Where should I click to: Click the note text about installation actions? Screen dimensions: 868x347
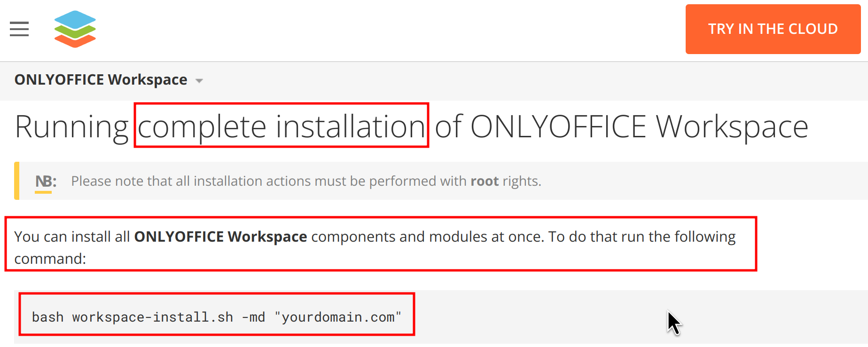[x=306, y=181]
